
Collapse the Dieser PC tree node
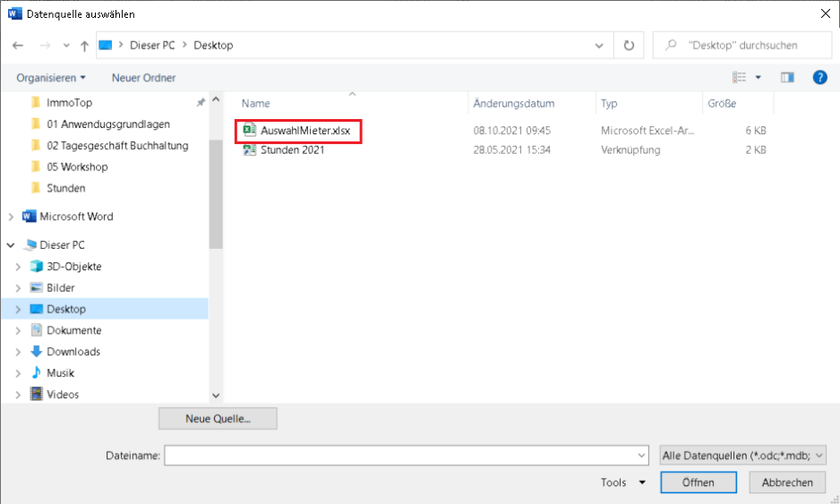[x=11, y=245]
